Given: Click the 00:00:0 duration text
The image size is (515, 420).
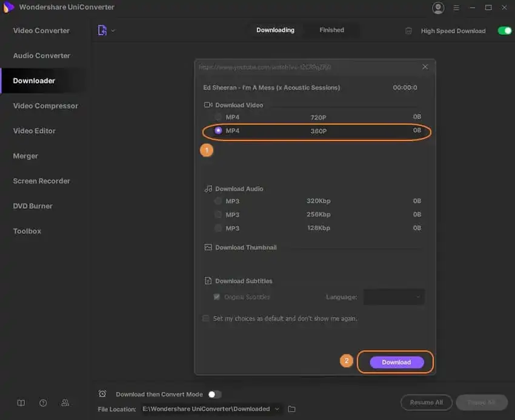Looking at the screenshot, I should (x=405, y=88).
